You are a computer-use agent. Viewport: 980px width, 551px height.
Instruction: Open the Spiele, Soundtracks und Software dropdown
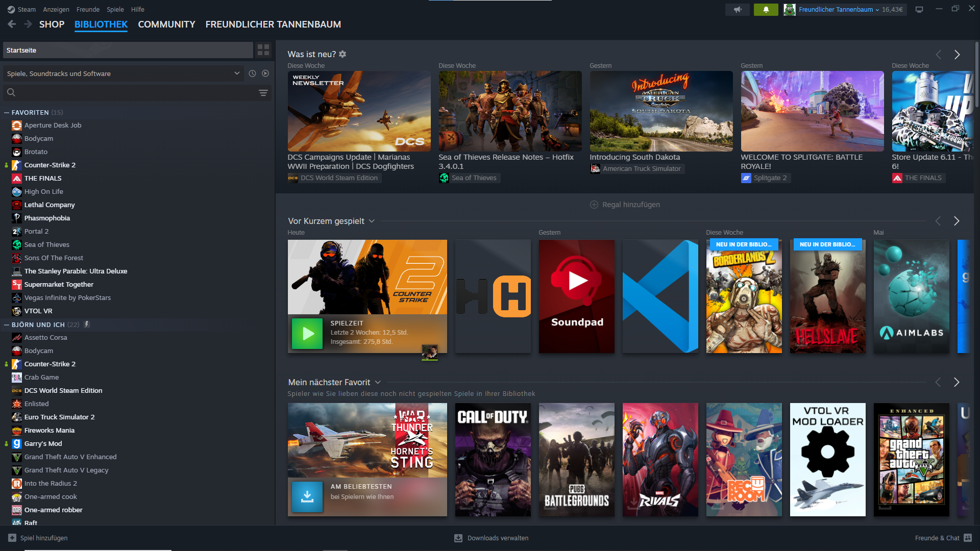coord(123,73)
